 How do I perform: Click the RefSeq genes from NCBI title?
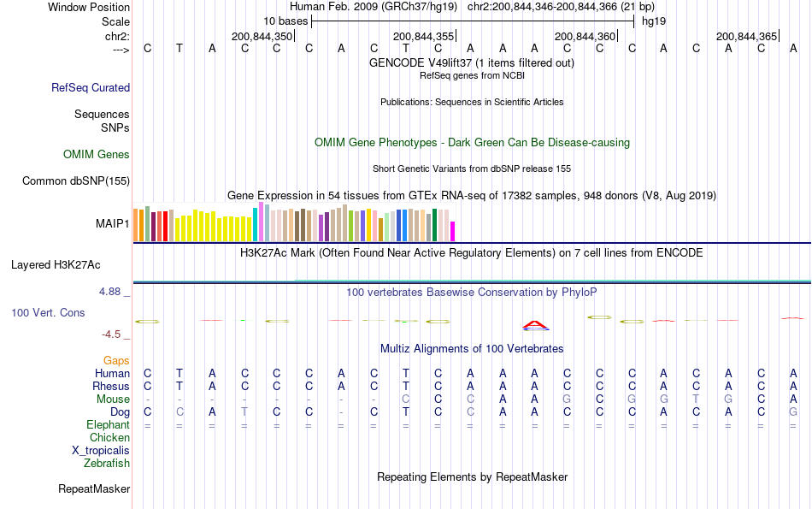coord(472,75)
